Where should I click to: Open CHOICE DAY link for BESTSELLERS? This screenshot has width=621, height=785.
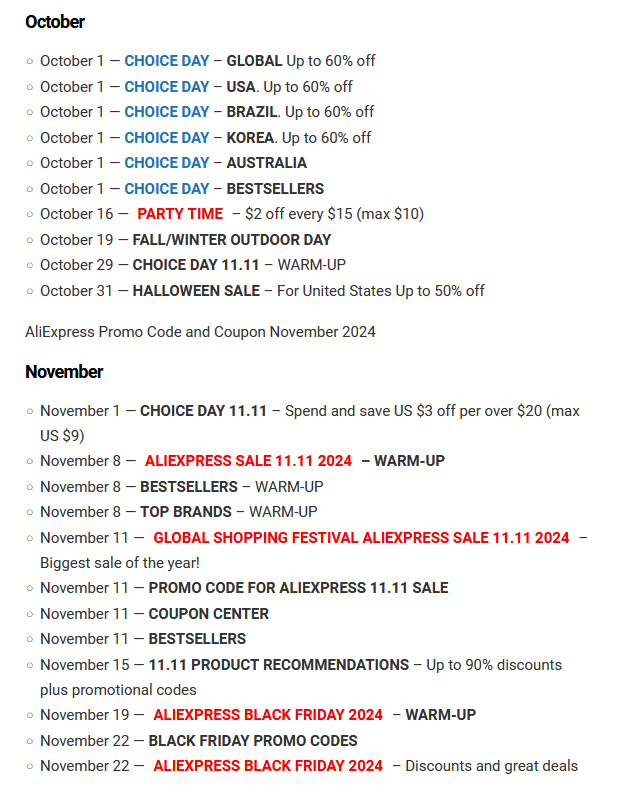[167, 189]
